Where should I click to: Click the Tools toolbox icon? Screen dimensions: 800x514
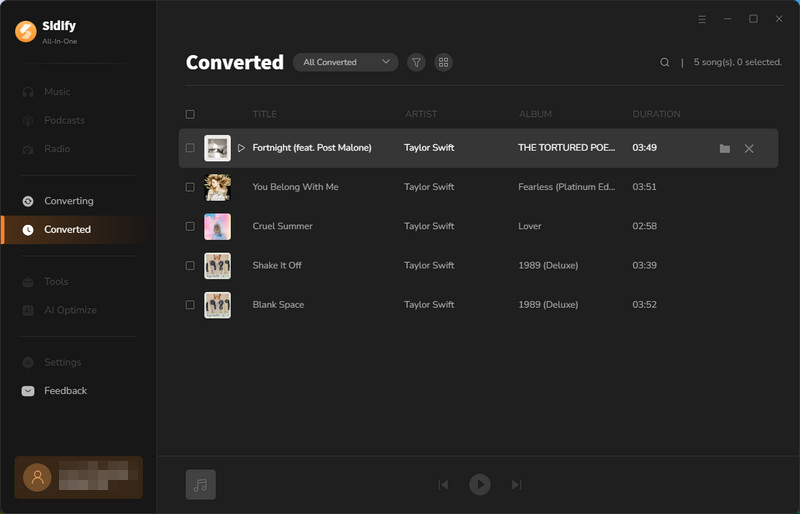tap(28, 282)
